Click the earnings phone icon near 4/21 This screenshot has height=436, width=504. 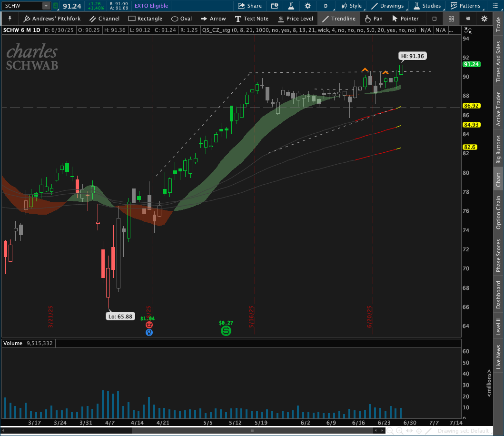pyautogui.click(x=149, y=325)
